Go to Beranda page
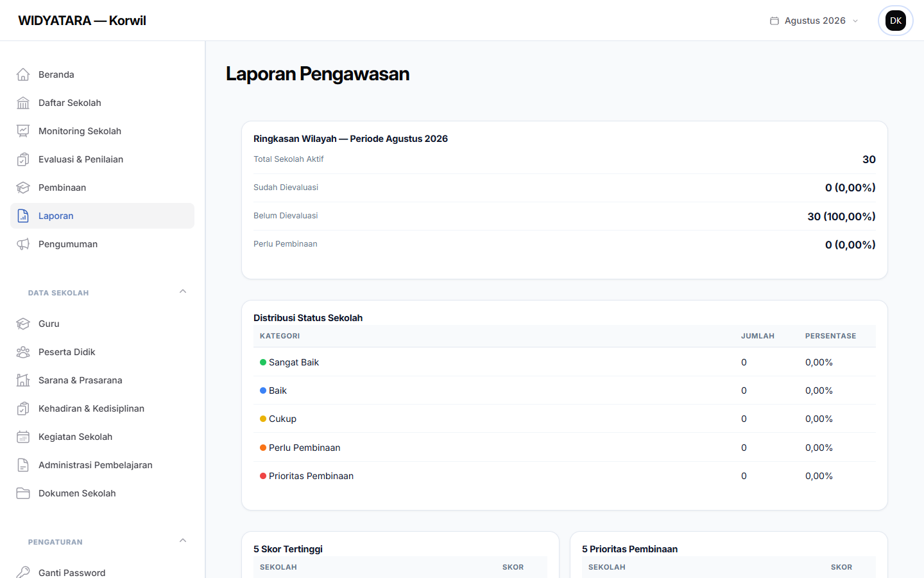 click(x=103, y=74)
